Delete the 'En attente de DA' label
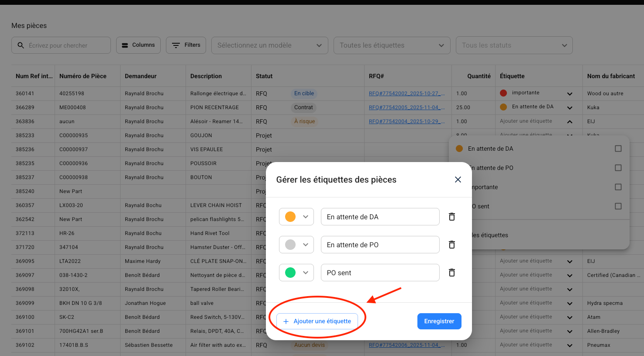644x356 pixels. point(452,217)
